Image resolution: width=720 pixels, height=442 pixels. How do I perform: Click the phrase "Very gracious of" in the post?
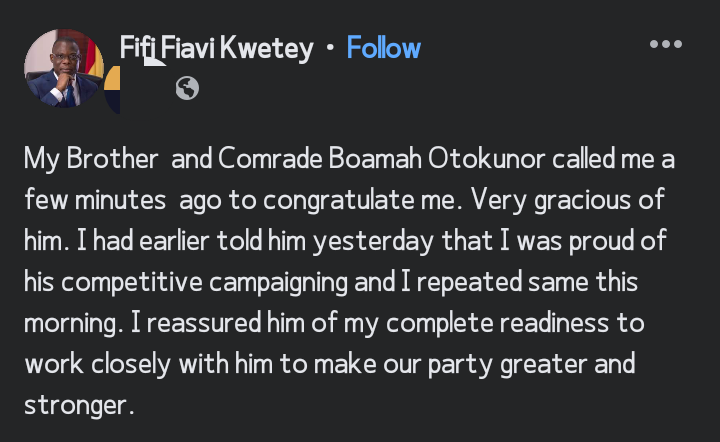[582, 201]
